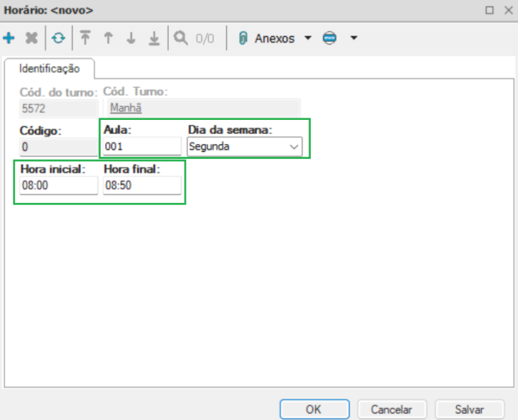Focus the Hora final field
Screen dimensions: 518x420
click(x=142, y=185)
